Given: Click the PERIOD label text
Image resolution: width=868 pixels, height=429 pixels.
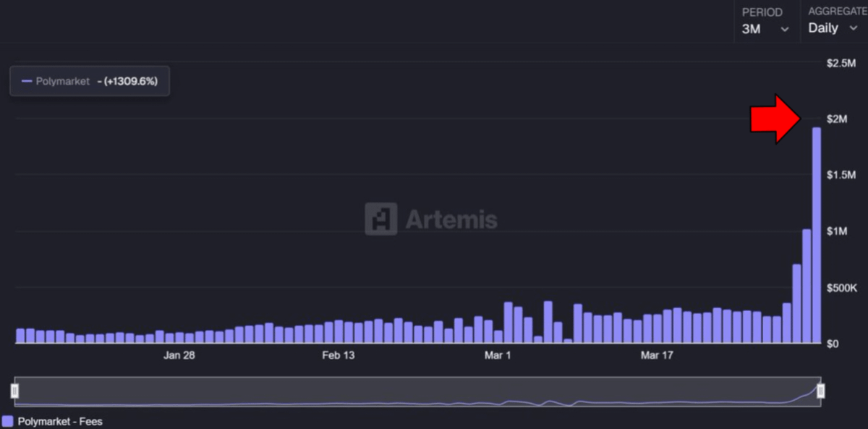Looking at the screenshot, I should pyautogui.click(x=762, y=12).
